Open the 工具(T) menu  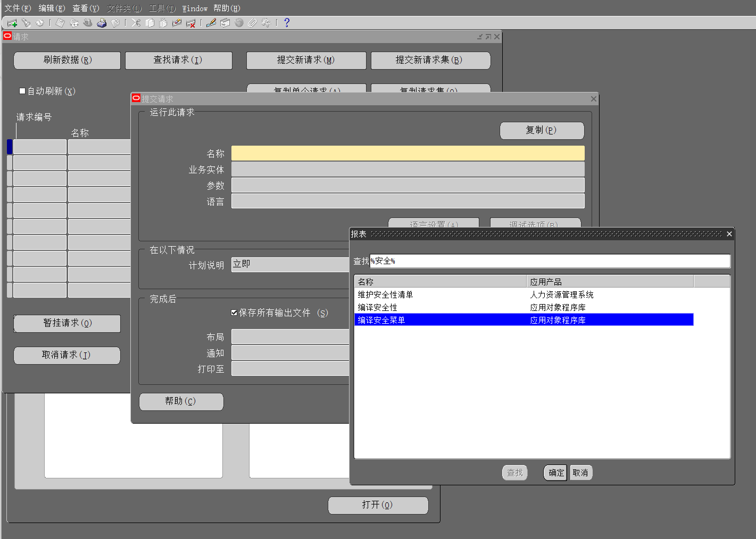[x=162, y=9]
